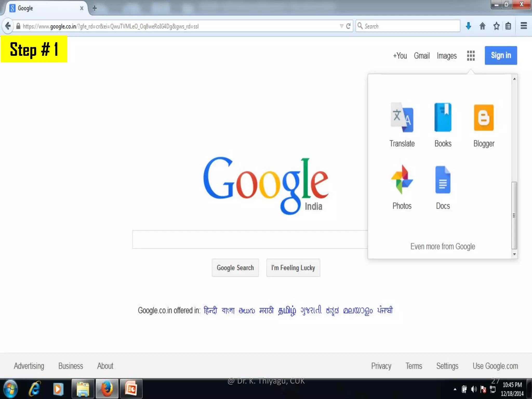The height and width of the screenshot is (399, 532).
Task: Open Even more from Google link
Action: [x=443, y=246]
